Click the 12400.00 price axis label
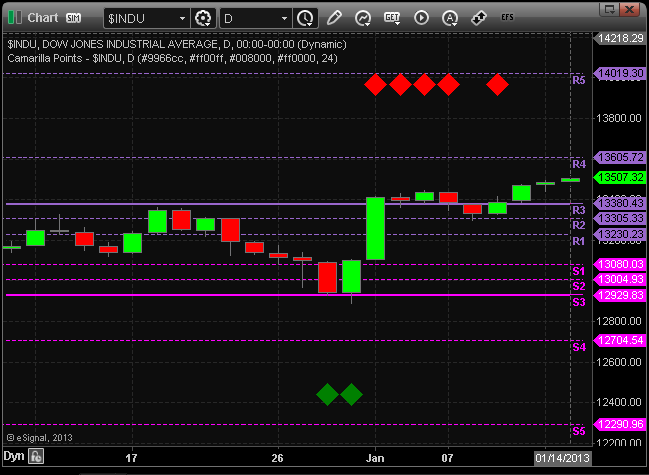The height and width of the screenshot is (475, 649). (619, 402)
